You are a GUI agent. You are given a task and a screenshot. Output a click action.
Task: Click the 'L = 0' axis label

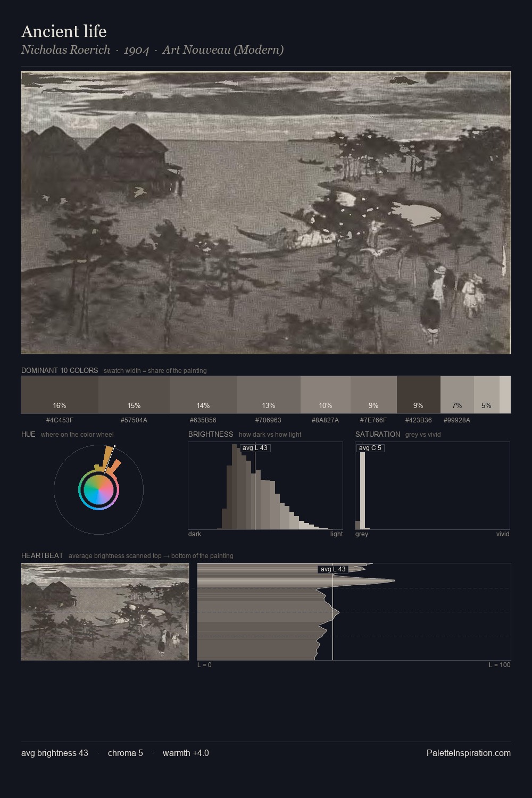204,665
